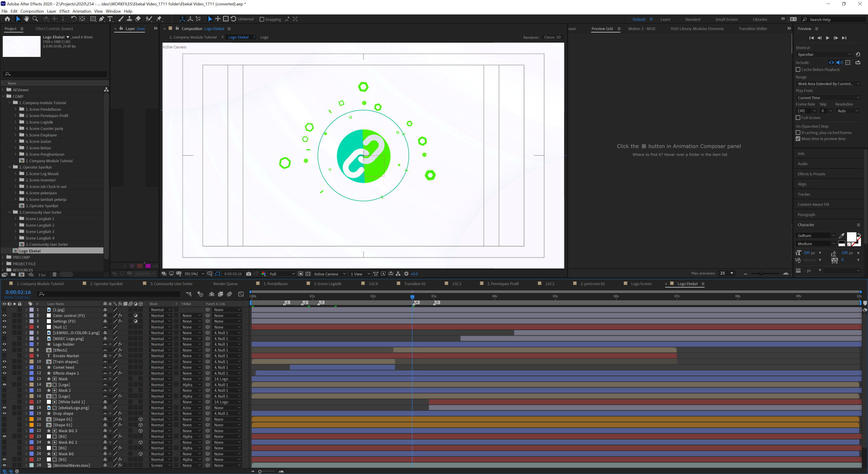Open the Animation menu
Viewport: 868px width, 474px height.
[x=82, y=11]
